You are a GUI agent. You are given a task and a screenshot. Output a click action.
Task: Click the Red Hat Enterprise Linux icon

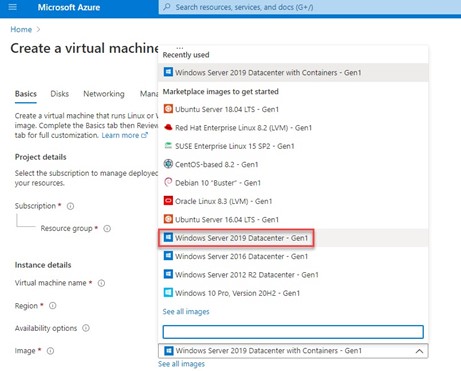pyautogui.click(x=168, y=127)
